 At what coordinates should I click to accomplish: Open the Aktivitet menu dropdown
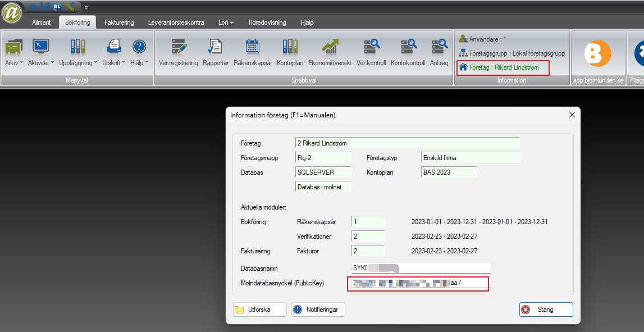click(40, 52)
